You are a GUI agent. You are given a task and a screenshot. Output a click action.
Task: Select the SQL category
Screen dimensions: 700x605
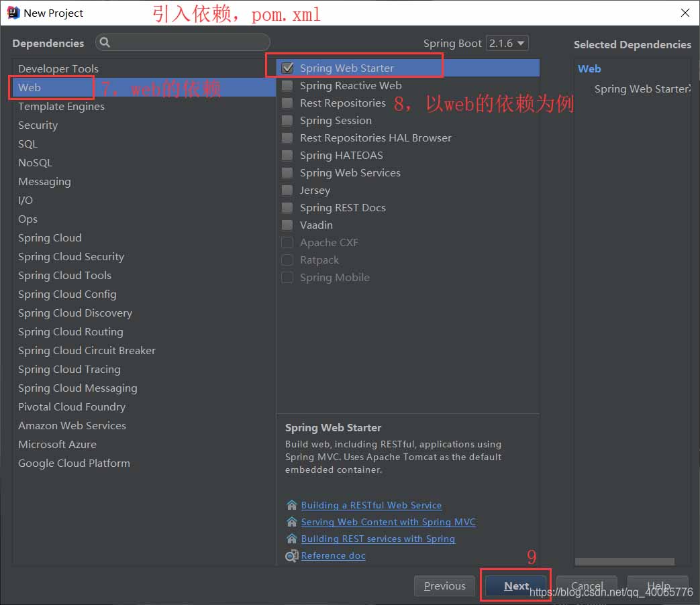point(144,144)
